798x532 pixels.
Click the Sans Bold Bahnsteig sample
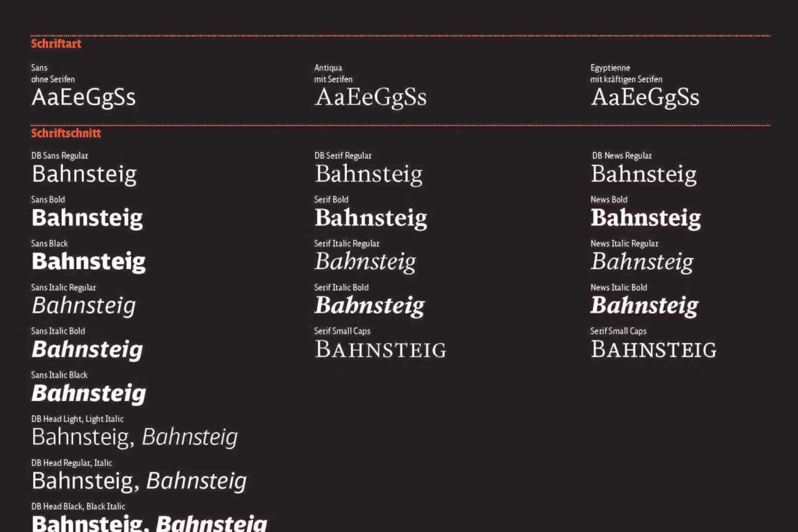point(87,218)
